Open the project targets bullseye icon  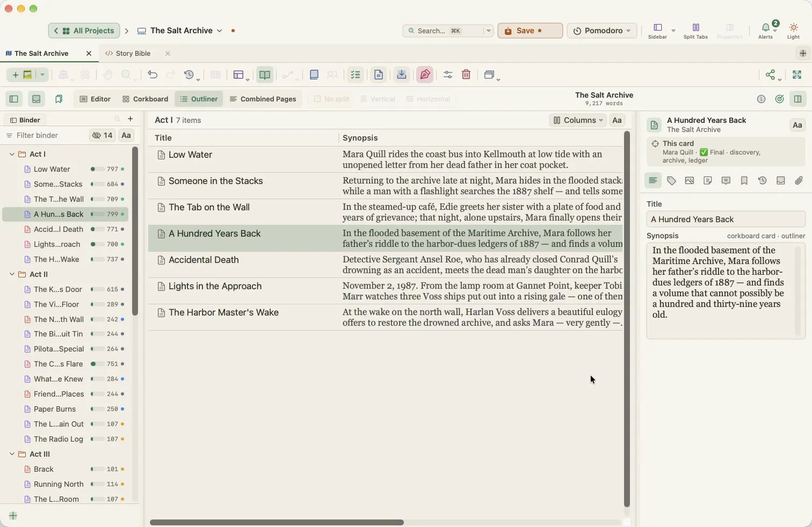pyautogui.click(x=779, y=99)
